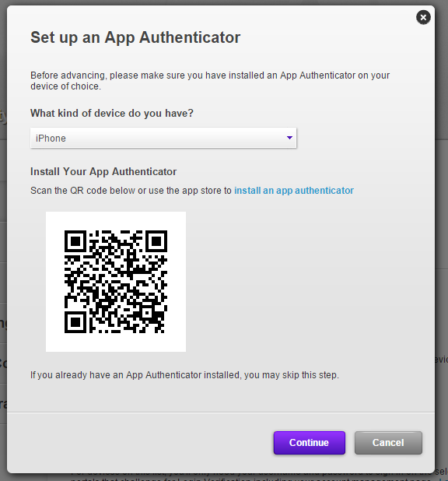Click the 'Before advancing, please make sure' paragraph

pyautogui.click(x=210, y=81)
